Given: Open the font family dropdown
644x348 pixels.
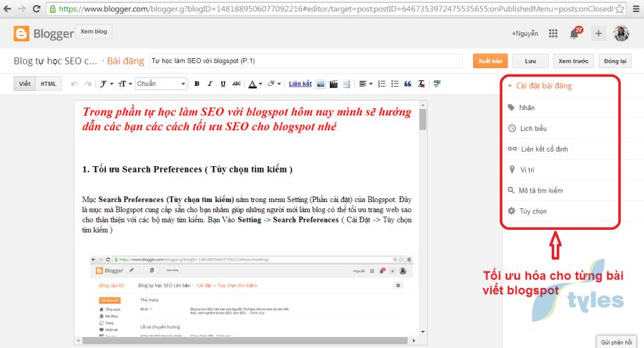Looking at the screenshot, I should pyautogui.click(x=107, y=84).
